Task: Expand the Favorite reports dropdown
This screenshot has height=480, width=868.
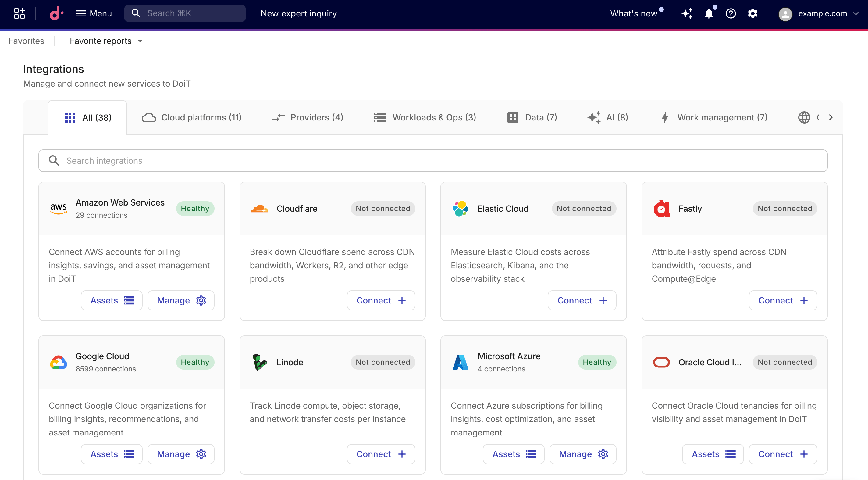Action: coord(106,41)
